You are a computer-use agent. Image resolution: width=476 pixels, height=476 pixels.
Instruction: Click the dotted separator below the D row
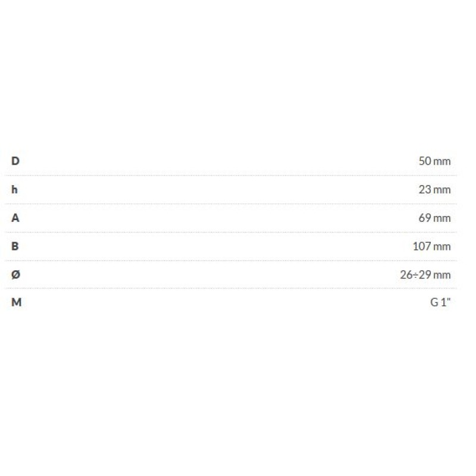231,175
